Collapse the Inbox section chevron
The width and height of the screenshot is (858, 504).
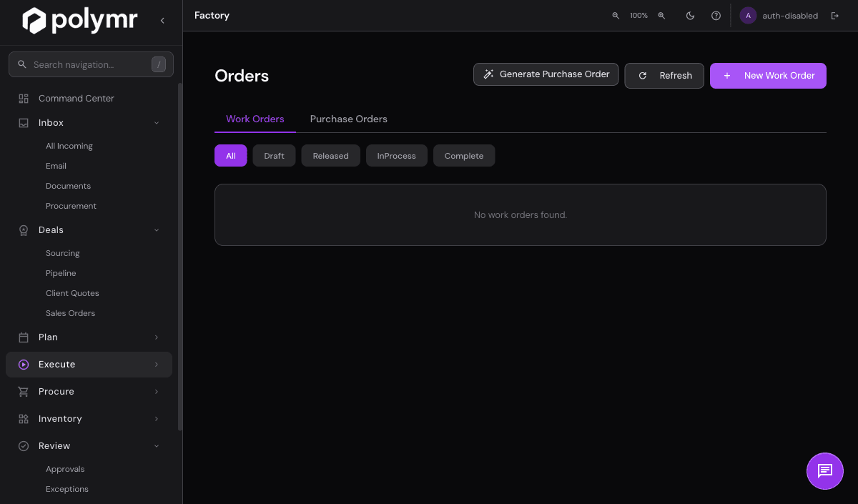(157, 123)
